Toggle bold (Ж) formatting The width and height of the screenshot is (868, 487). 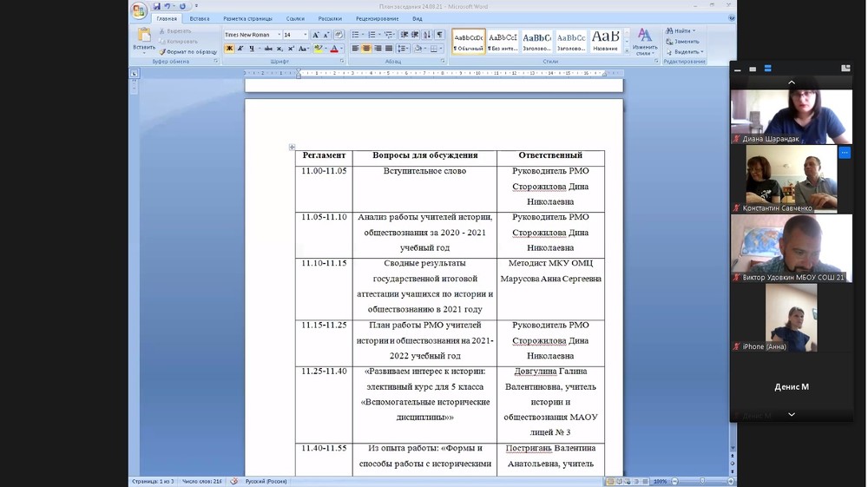click(x=229, y=49)
